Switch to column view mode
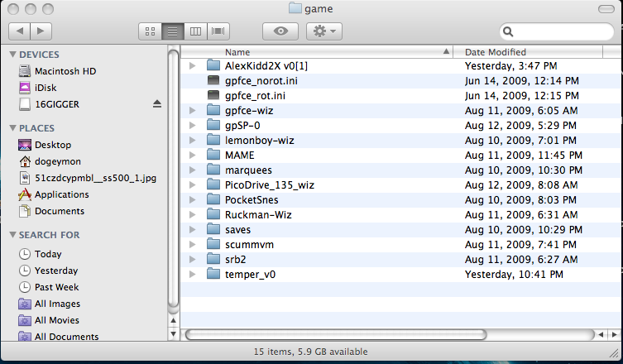Image resolution: width=623 pixels, height=364 pixels. pos(196,31)
